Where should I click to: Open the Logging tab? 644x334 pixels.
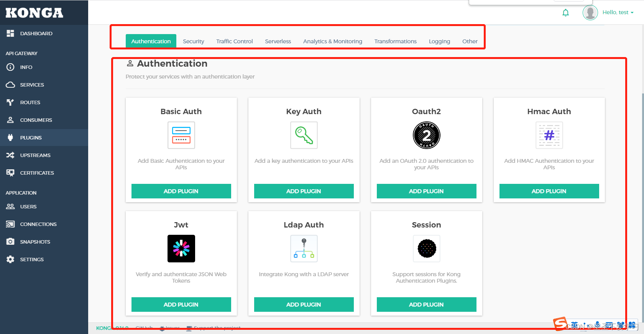pyautogui.click(x=439, y=41)
